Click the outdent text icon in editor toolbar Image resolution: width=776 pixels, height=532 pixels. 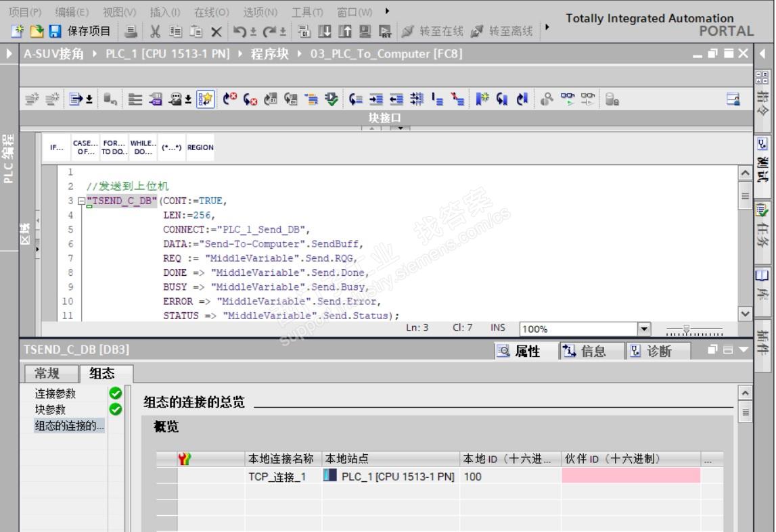pyautogui.click(x=396, y=99)
